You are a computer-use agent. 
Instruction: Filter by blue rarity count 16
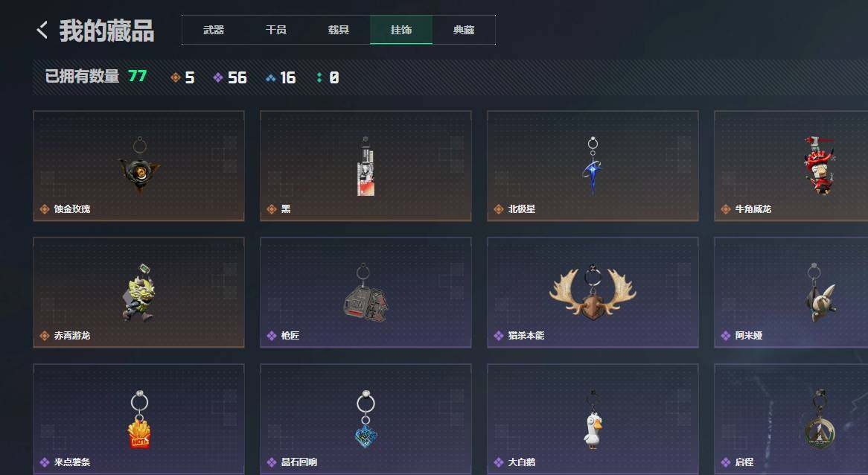click(x=281, y=77)
